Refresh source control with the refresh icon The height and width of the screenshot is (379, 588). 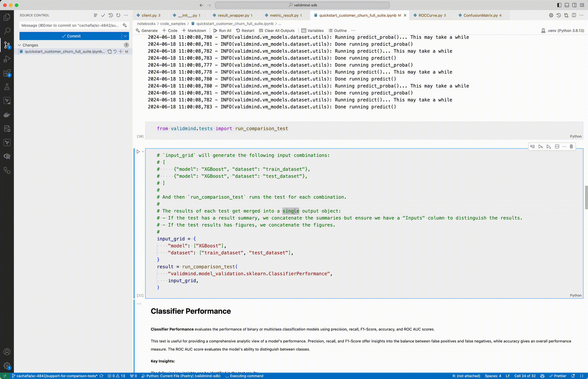[x=118, y=15]
